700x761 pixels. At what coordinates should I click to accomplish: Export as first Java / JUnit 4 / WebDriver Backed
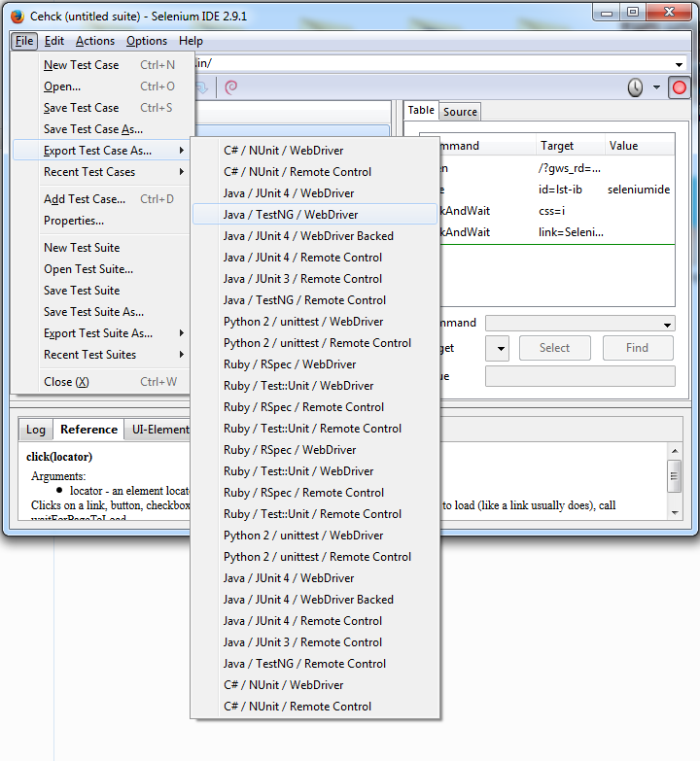coord(315,236)
